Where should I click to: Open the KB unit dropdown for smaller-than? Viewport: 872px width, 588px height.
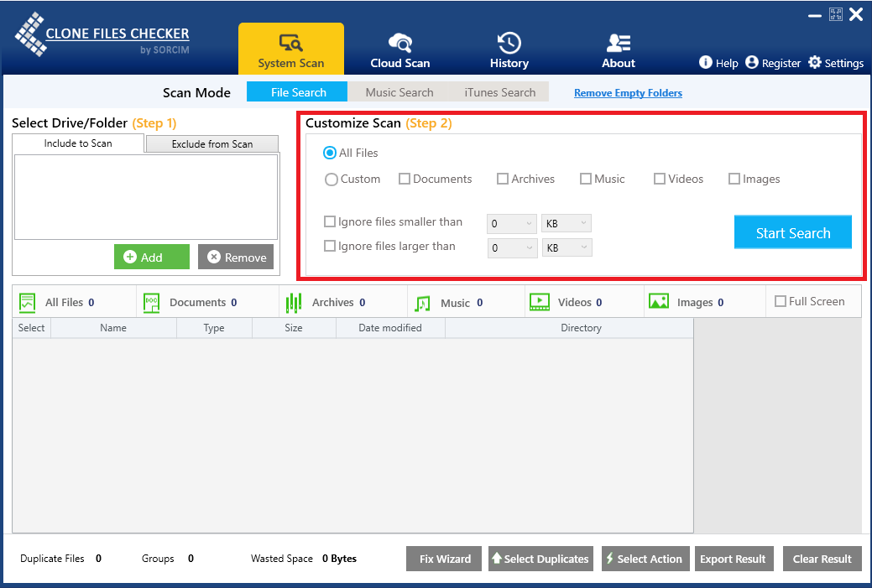567,224
